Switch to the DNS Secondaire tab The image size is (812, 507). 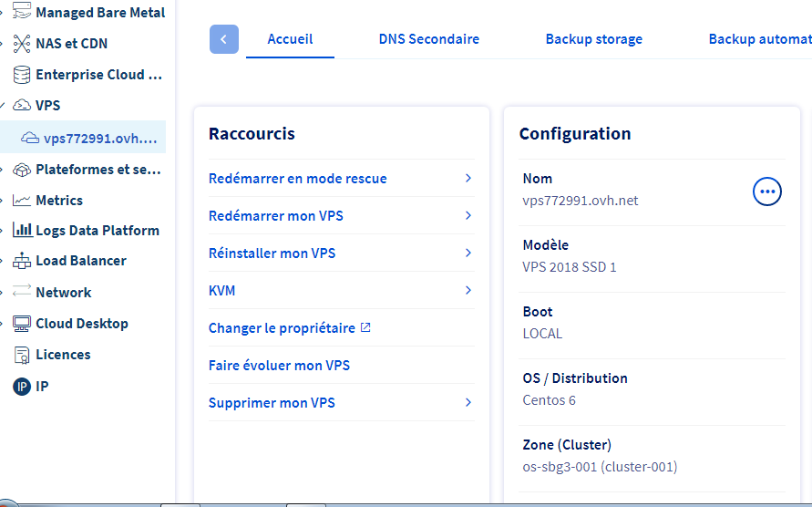tap(428, 39)
